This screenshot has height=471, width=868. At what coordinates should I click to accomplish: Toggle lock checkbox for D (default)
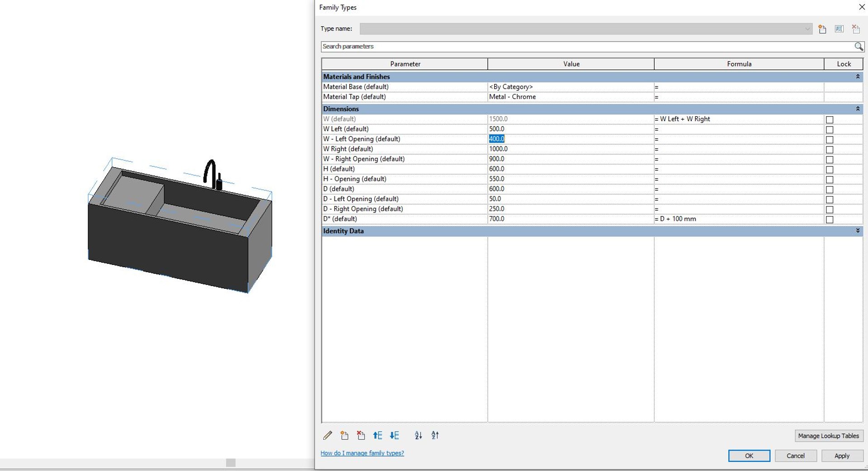click(830, 189)
